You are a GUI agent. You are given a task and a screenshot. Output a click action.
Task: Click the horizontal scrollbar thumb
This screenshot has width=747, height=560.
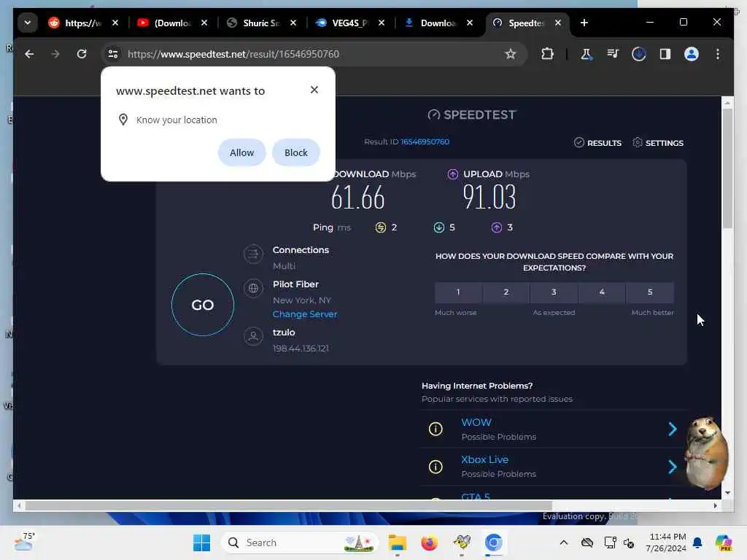click(288, 506)
